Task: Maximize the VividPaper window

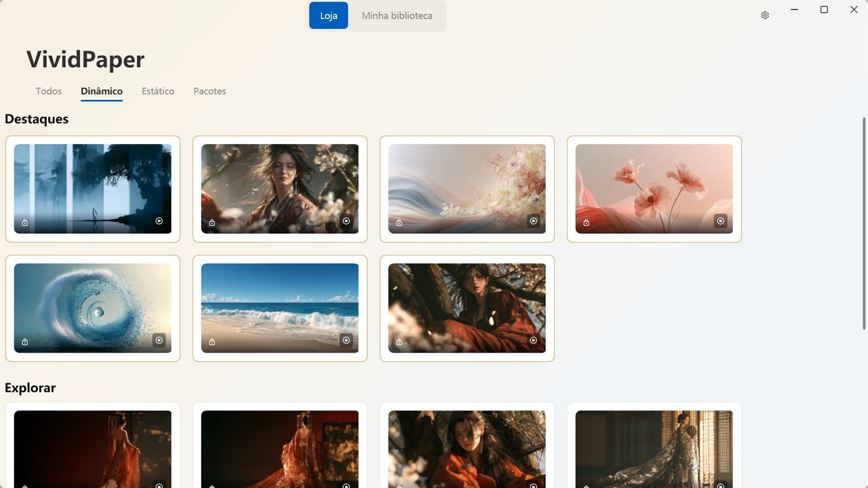Action: pos(824,10)
